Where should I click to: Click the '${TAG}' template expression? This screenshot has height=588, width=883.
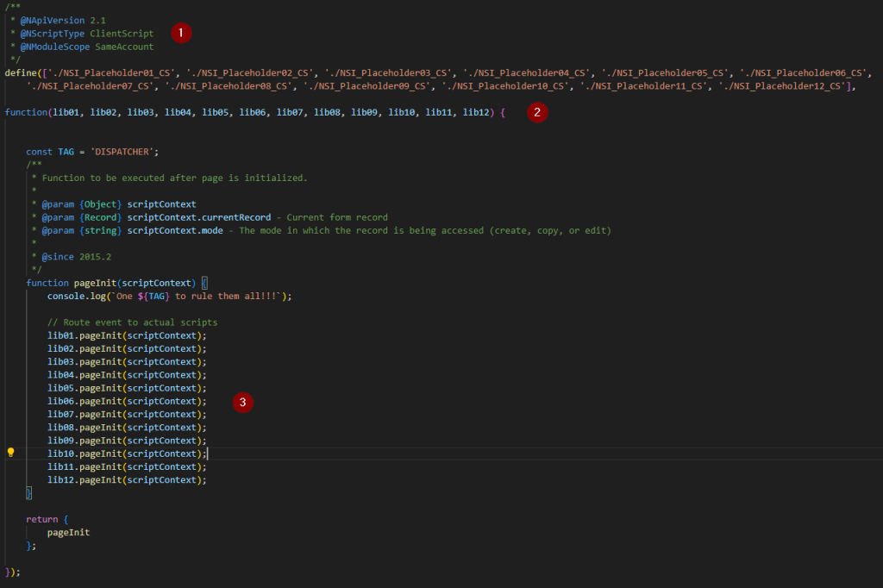pyautogui.click(x=153, y=297)
